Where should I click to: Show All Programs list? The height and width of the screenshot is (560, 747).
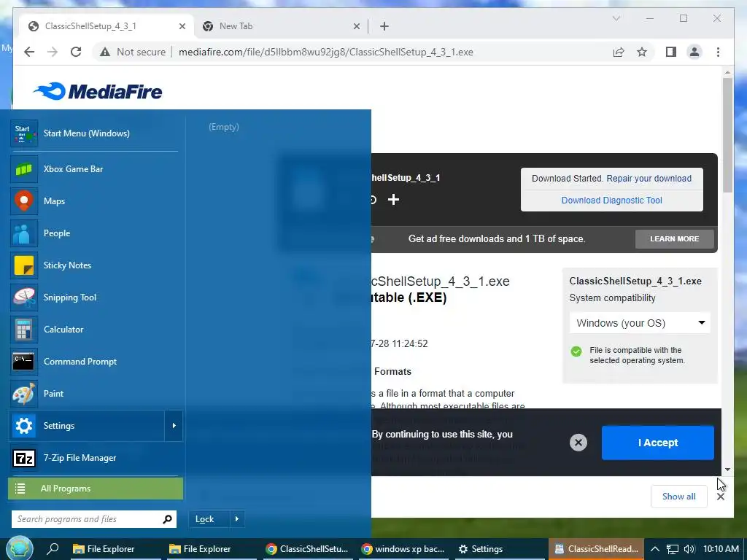coord(96,489)
